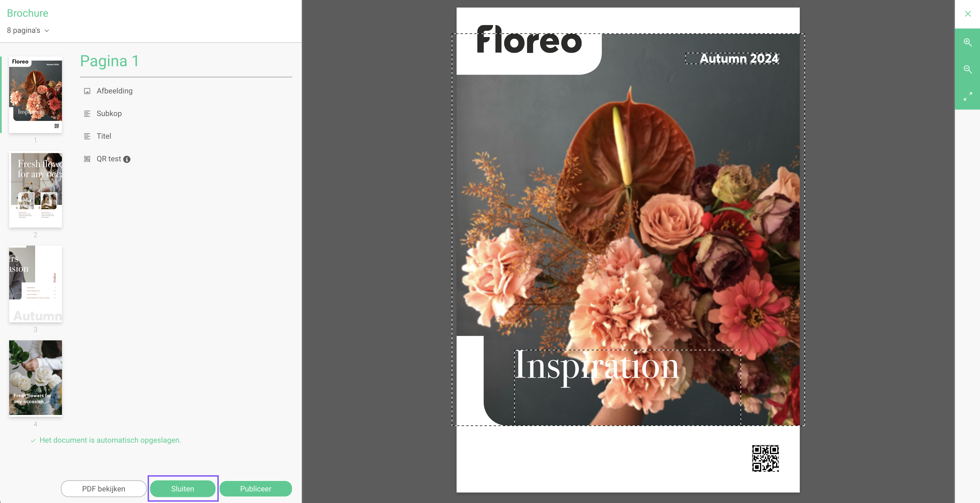Select the page 4 white roses thumbnail
Screen dimensions: 980x503
click(35, 378)
